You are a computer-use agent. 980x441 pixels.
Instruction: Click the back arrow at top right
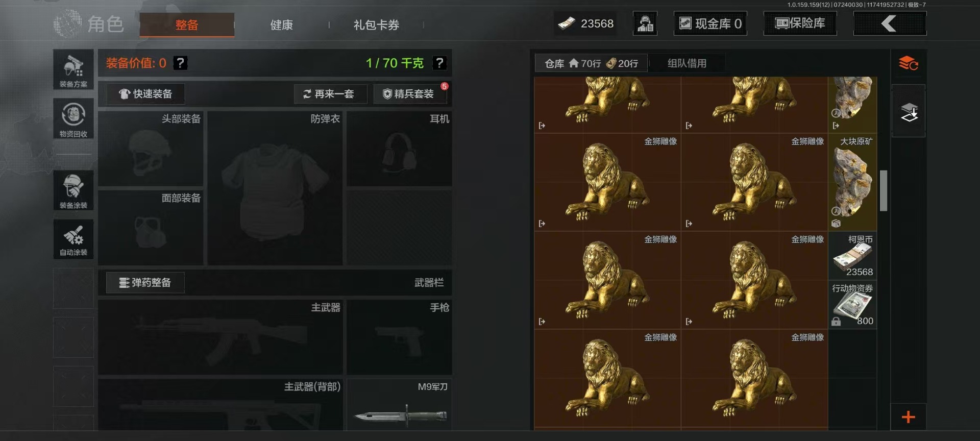(890, 23)
